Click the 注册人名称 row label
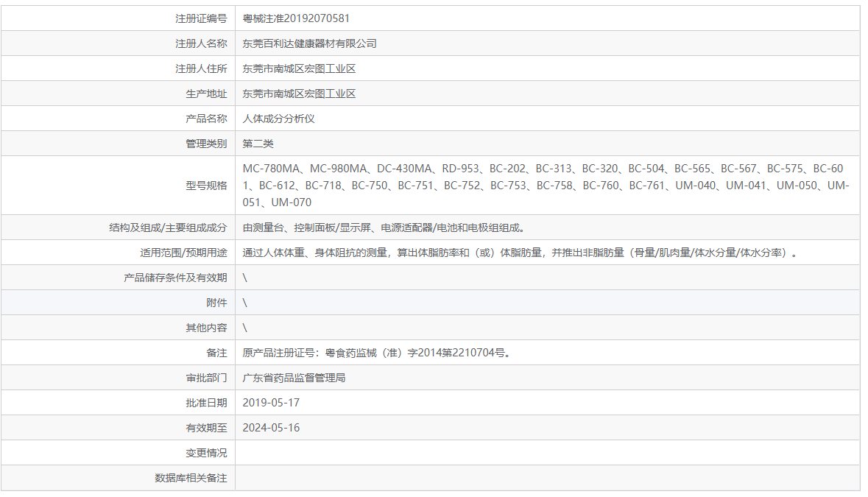868x497 pixels. (x=201, y=43)
